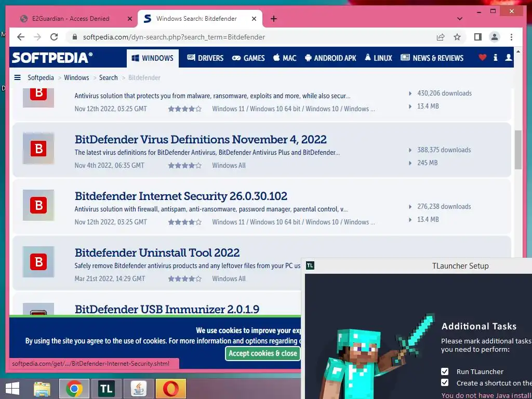Viewport: 532px width, 399px height.
Task: Bookmark this page with the star icon
Action: (x=457, y=37)
